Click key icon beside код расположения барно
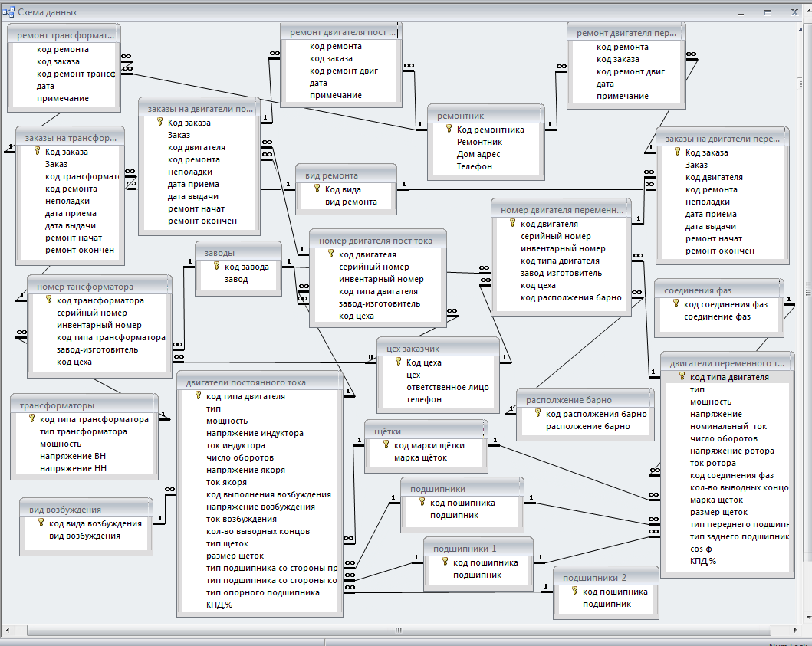812x646 pixels. tap(538, 413)
